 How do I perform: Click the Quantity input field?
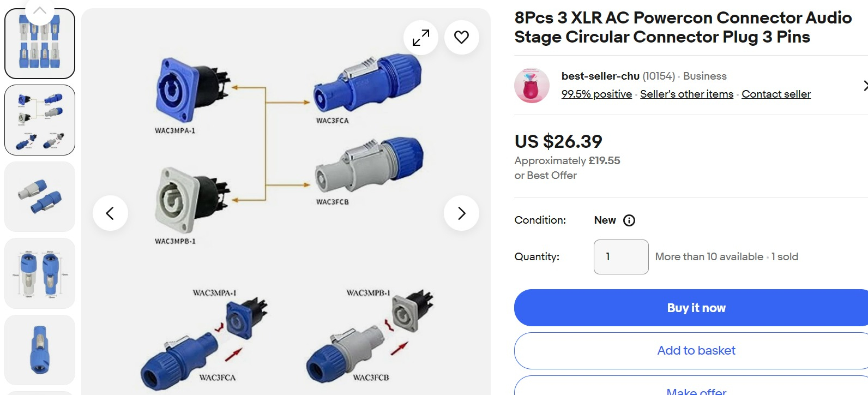click(620, 257)
